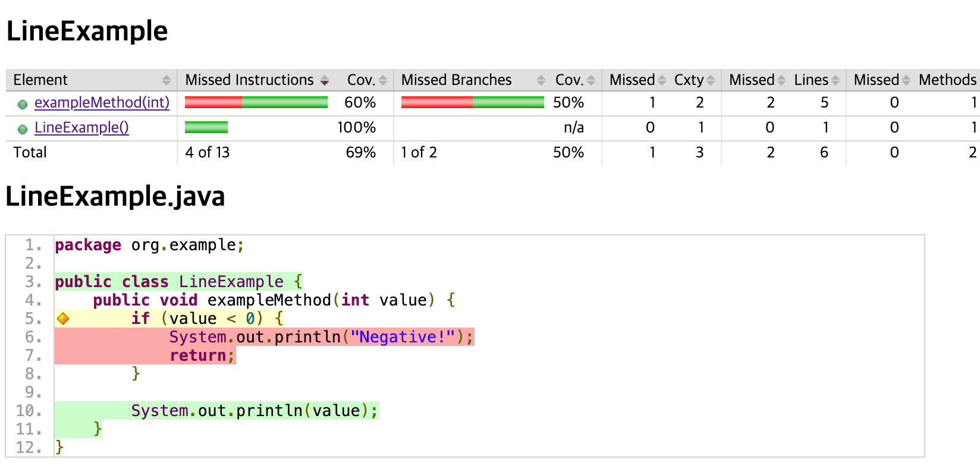The image size is (980, 469).
Task: Click the 69% total coverage value
Action: (x=361, y=152)
